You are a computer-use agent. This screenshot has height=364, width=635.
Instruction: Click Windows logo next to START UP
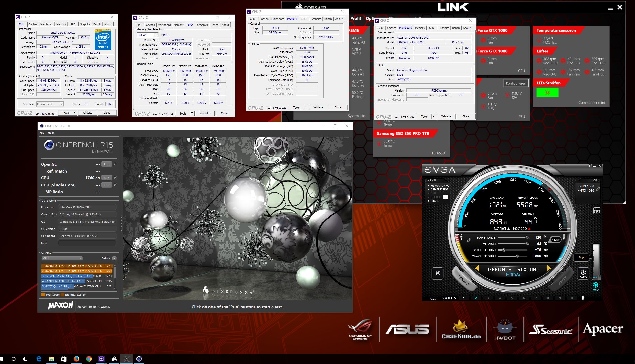tap(445, 197)
